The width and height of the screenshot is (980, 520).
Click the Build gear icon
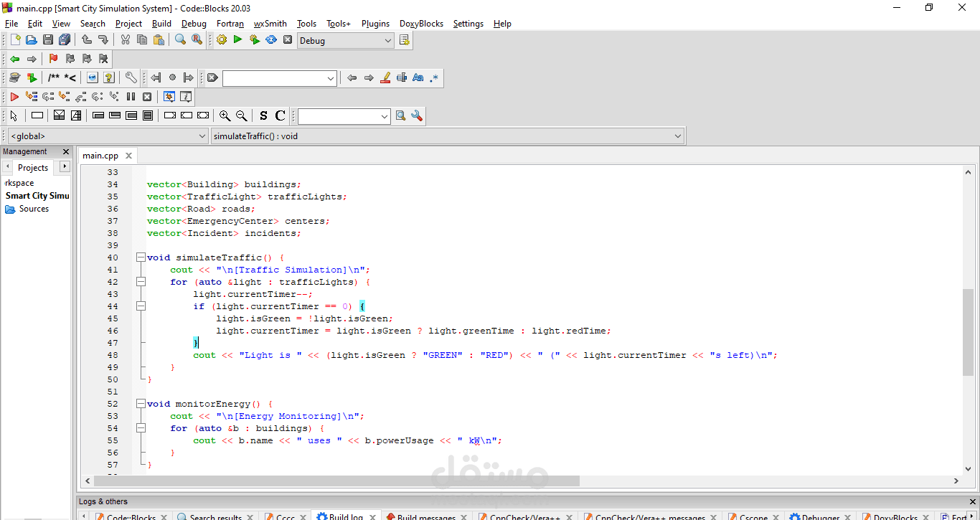(x=222, y=40)
